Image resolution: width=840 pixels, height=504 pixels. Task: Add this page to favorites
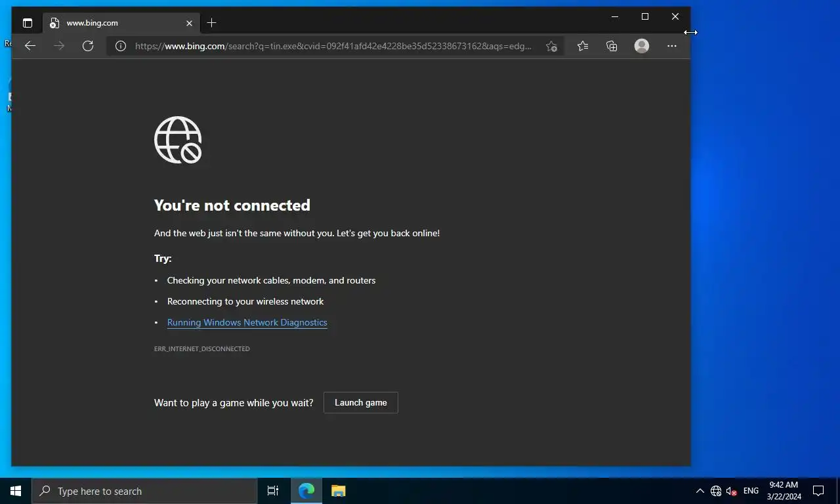[x=551, y=46]
